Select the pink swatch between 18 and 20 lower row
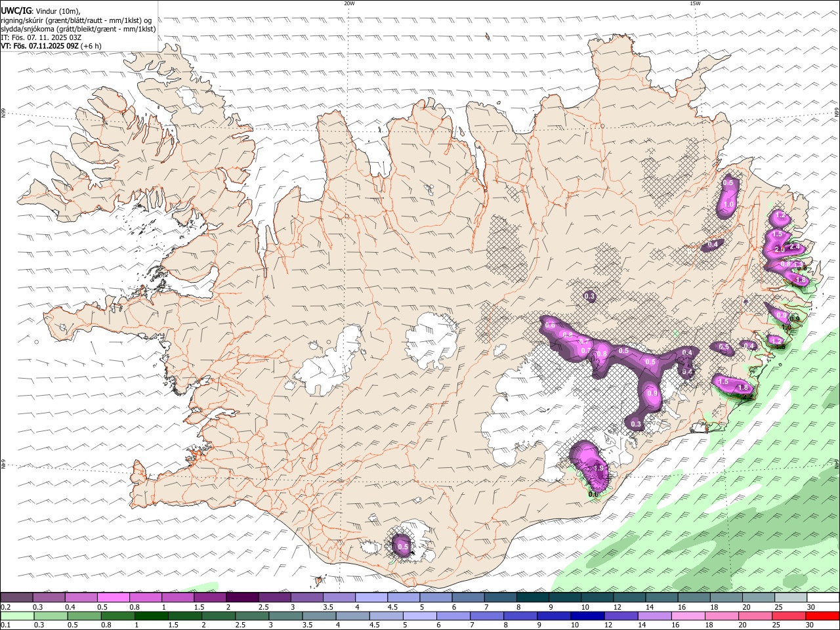The height and width of the screenshot is (630, 840). pyautogui.click(x=722, y=616)
